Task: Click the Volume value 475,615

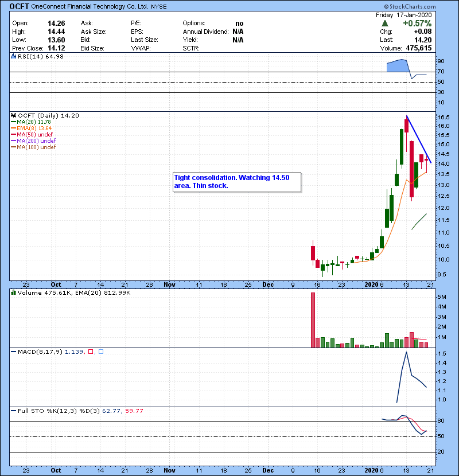Action: pyautogui.click(x=419, y=48)
